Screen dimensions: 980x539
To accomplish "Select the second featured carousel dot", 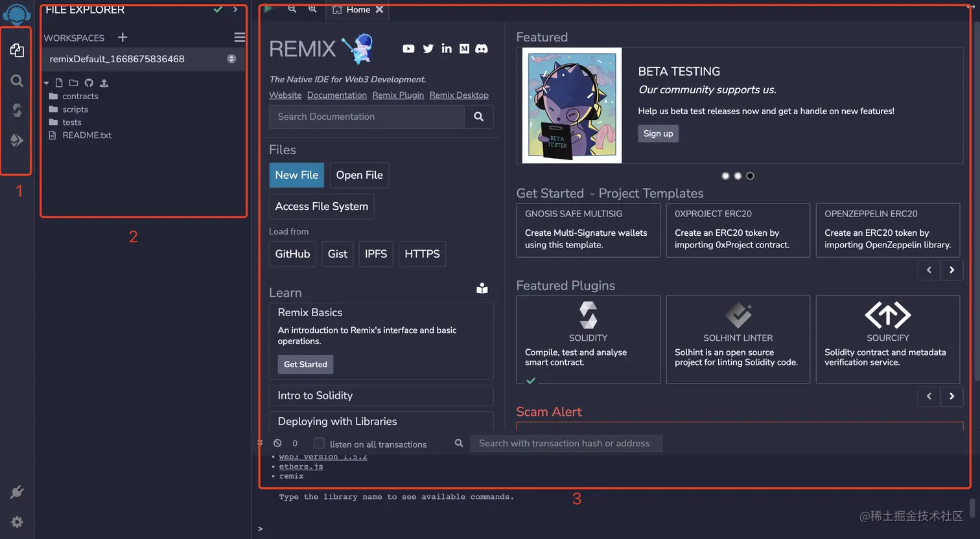I will click(738, 176).
